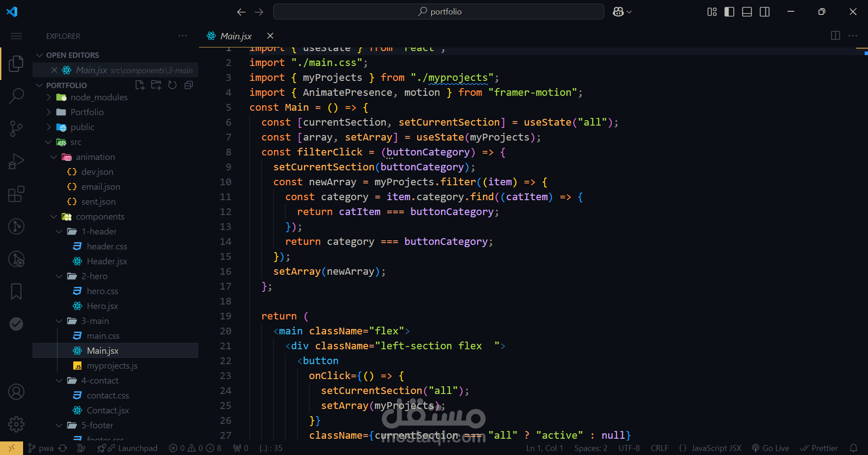Click Go Live in status bar
The image size is (868, 455).
pos(770,448)
